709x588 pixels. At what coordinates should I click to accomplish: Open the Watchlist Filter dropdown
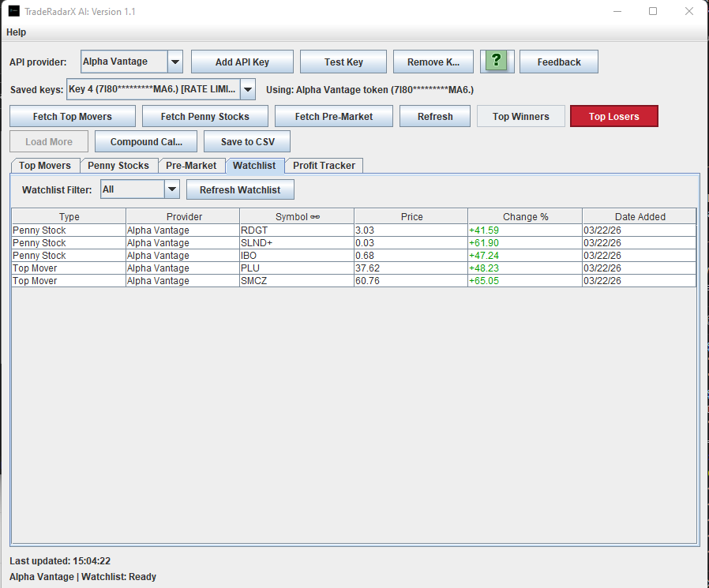coord(172,189)
